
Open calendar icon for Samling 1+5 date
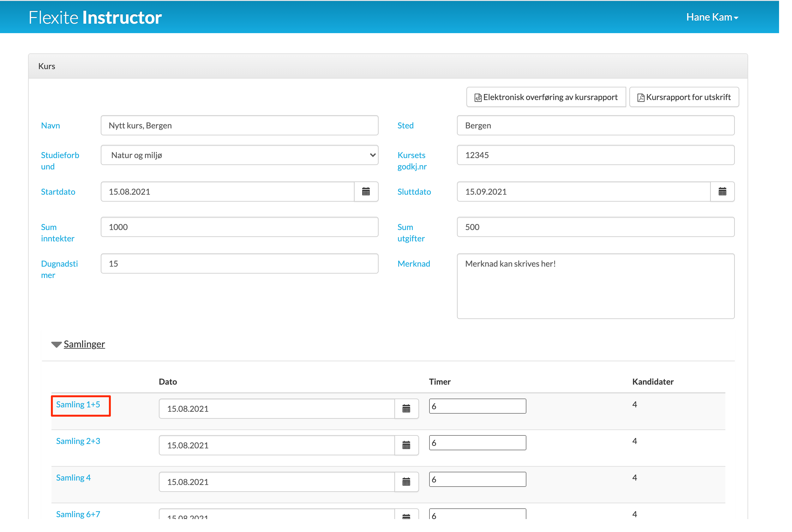(x=406, y=409)
